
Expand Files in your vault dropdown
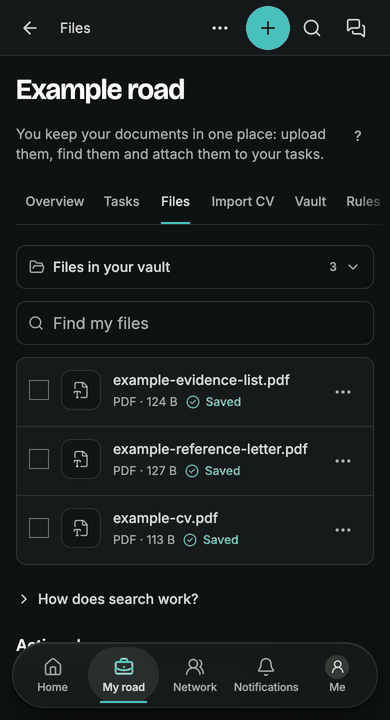coord(195,267)
